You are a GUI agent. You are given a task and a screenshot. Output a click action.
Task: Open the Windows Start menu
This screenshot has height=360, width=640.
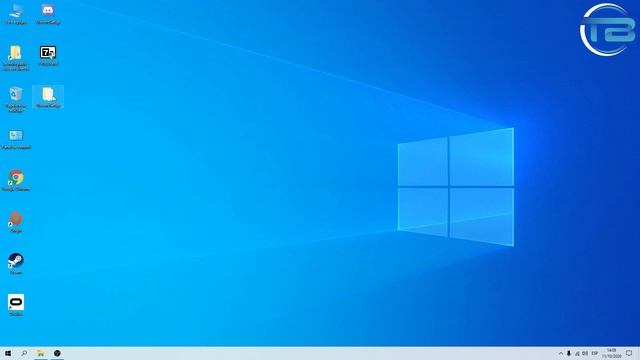click(x=8, y=353)
